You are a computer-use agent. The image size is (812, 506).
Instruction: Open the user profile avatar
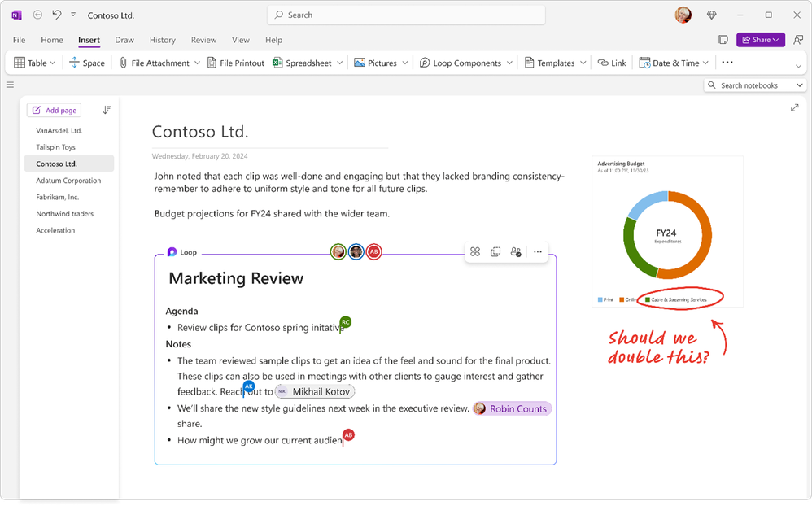(683, 15)
